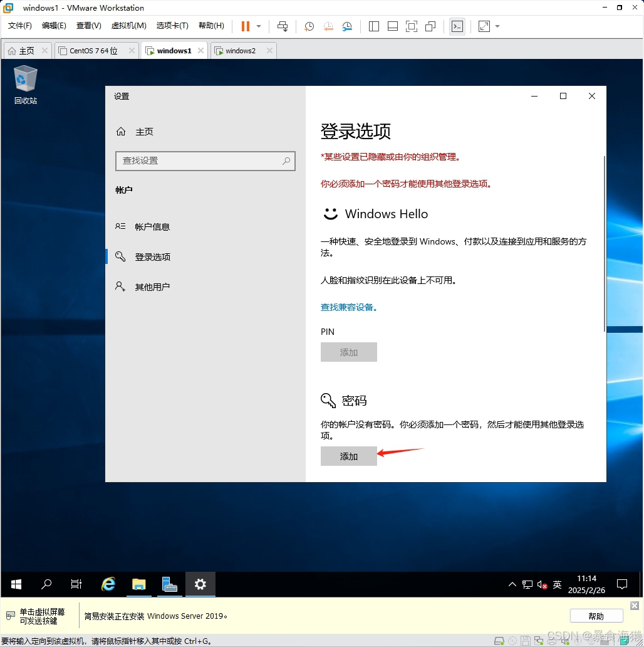Screen dimensions: 644x647
Task: Click the stretch guest display icon
Action: (484, 26)
